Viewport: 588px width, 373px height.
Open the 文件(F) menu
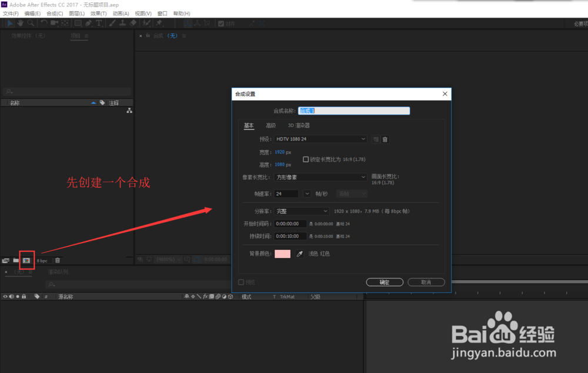[x=11, y=14]
